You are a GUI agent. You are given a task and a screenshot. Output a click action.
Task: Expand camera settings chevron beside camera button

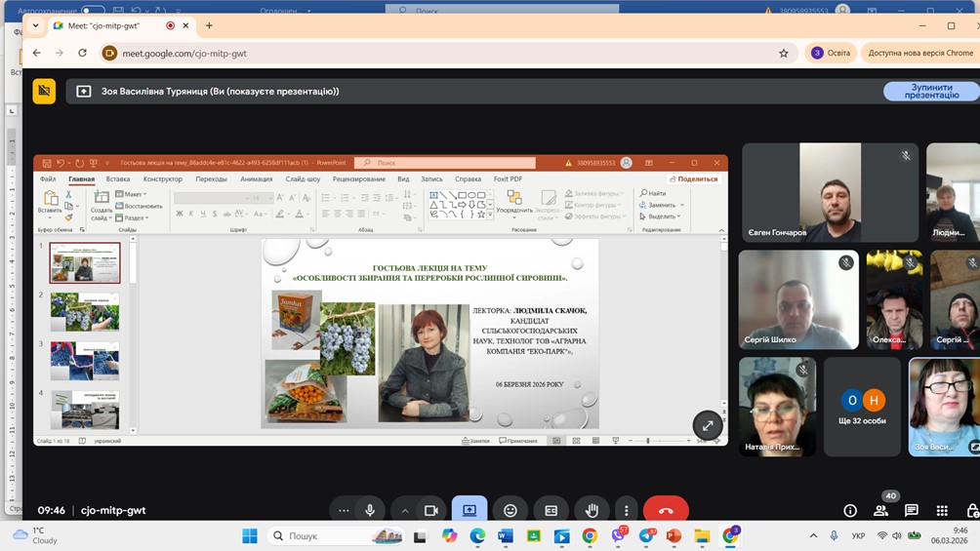(405, 510)
